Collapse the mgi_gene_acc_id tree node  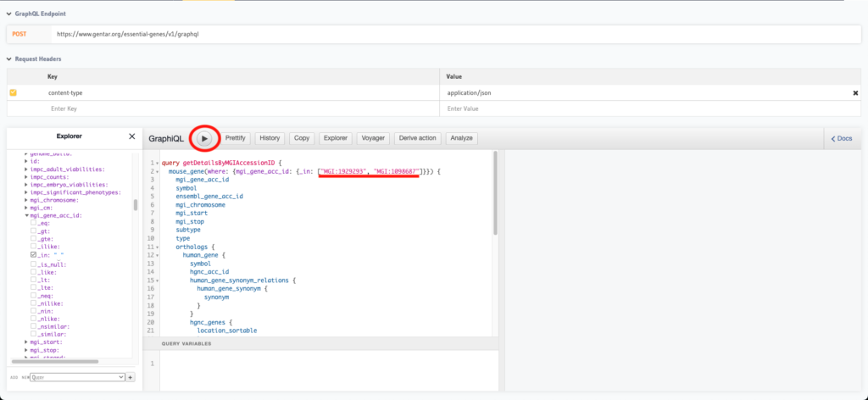[26, 215]
